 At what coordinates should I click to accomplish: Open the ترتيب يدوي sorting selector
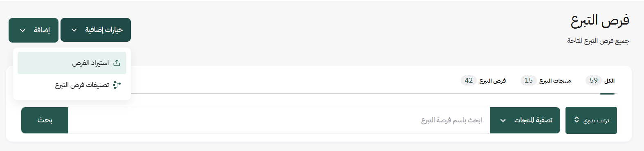[x=591, y=120]
